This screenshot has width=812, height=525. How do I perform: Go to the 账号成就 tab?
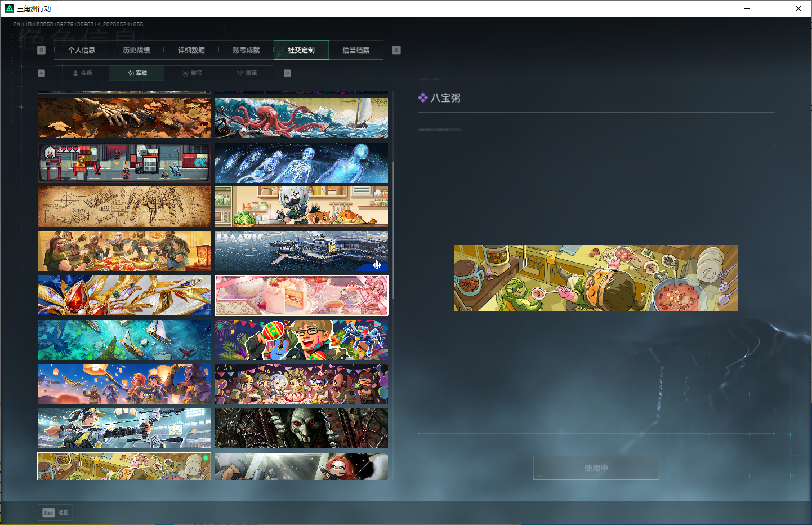[246, 50]
